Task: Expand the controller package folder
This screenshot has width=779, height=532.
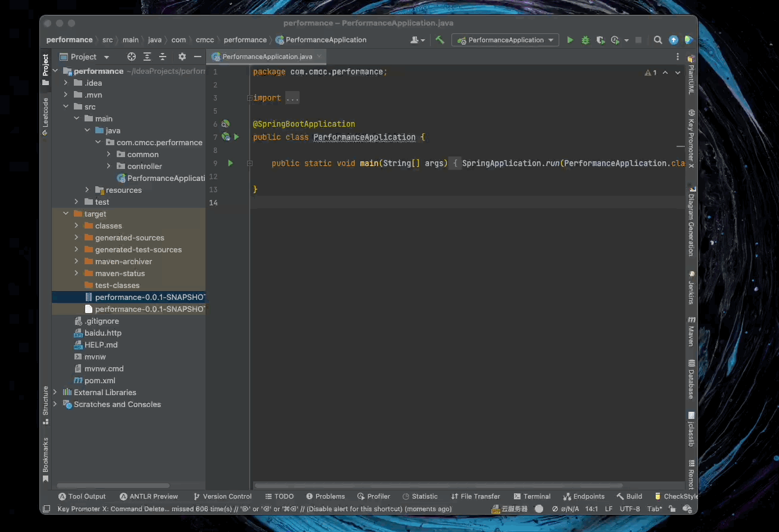Action: pyautogui.click(x=109, y=167)
